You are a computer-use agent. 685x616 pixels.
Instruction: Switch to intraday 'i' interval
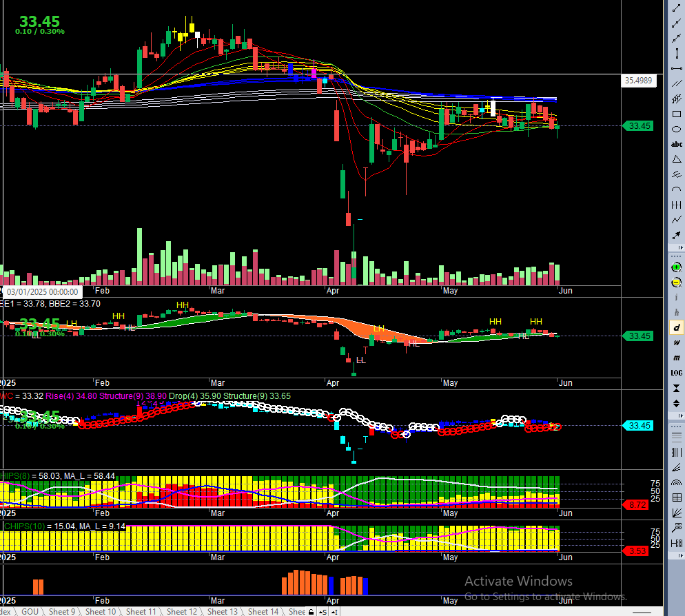[x=676, y=298]
